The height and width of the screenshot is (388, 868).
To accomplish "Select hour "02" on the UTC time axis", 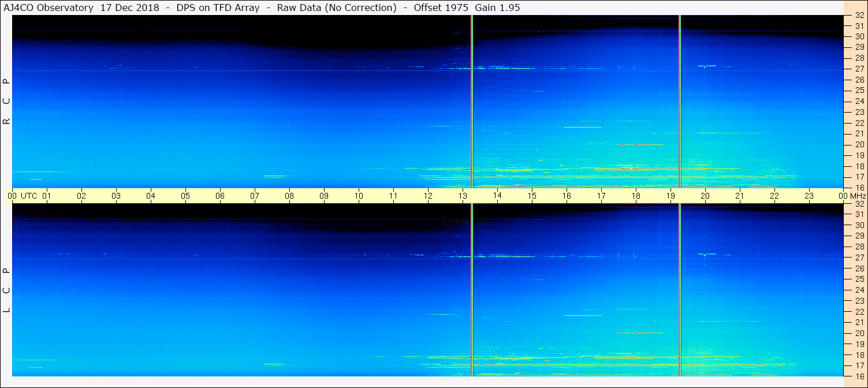I will pyautogui.click(x=81, y=196).
